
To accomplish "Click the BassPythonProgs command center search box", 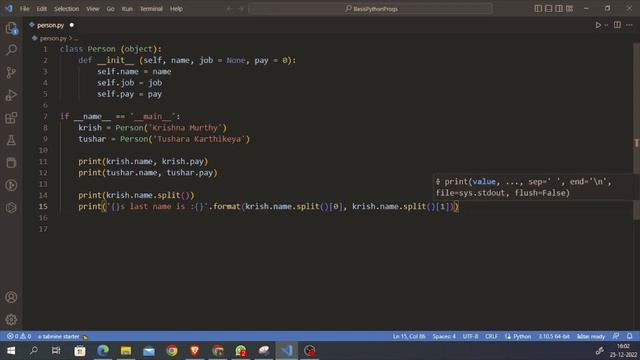I will tap(371, 9).
